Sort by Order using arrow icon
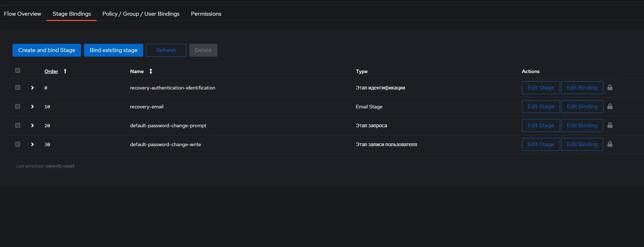The height and width of the screenshot is (247, 644). tap(65, 71)
